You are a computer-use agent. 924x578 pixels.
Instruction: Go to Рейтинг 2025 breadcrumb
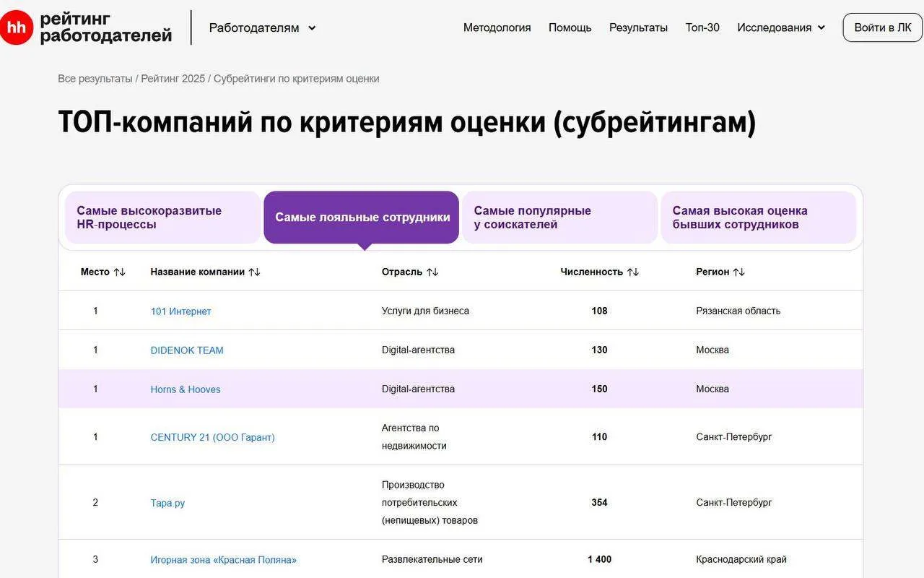click(x=173, y=79)
